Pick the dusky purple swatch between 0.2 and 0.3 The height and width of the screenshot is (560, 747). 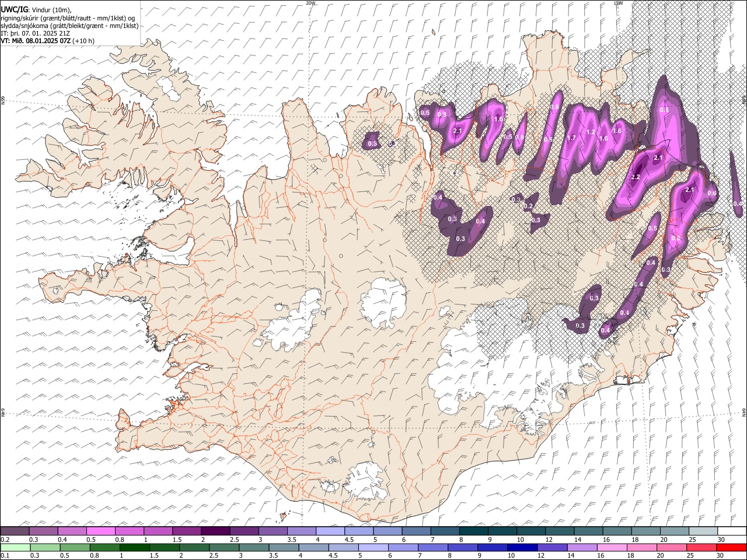click(x=15, y=531)
